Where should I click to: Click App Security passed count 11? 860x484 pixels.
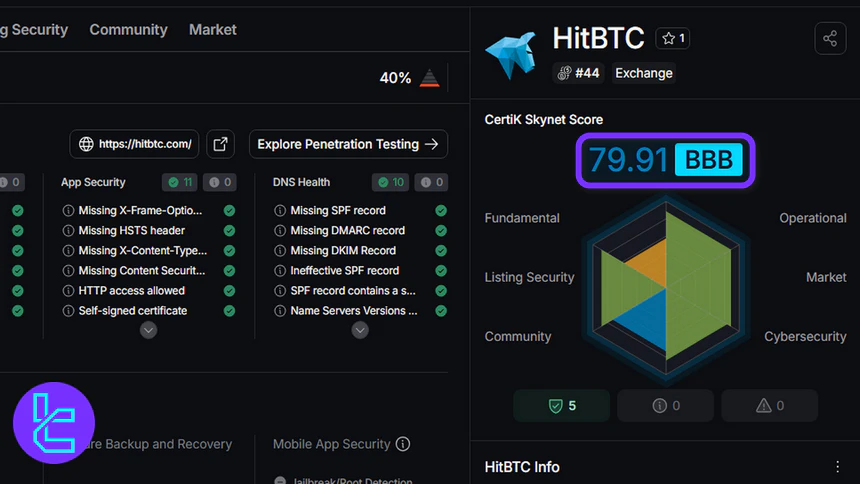pyautogui.click(x=180, y=182)
